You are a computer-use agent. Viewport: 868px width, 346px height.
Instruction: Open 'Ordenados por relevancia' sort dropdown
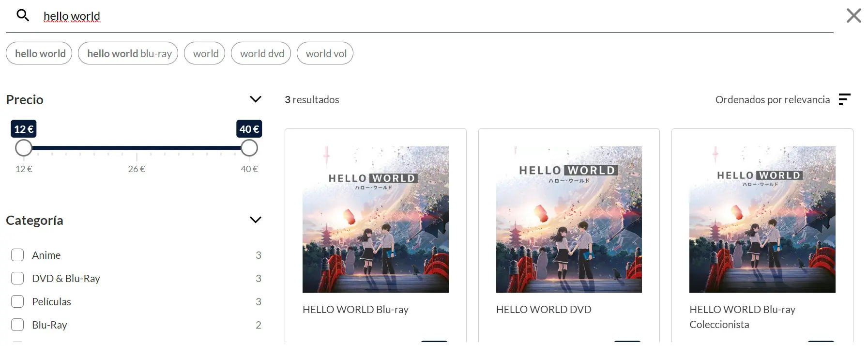(x=773, y=99)
